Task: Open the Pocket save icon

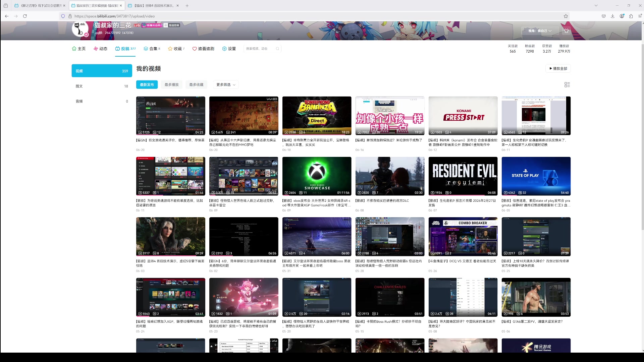Action: pyautogui.click(x=604, y=16)
